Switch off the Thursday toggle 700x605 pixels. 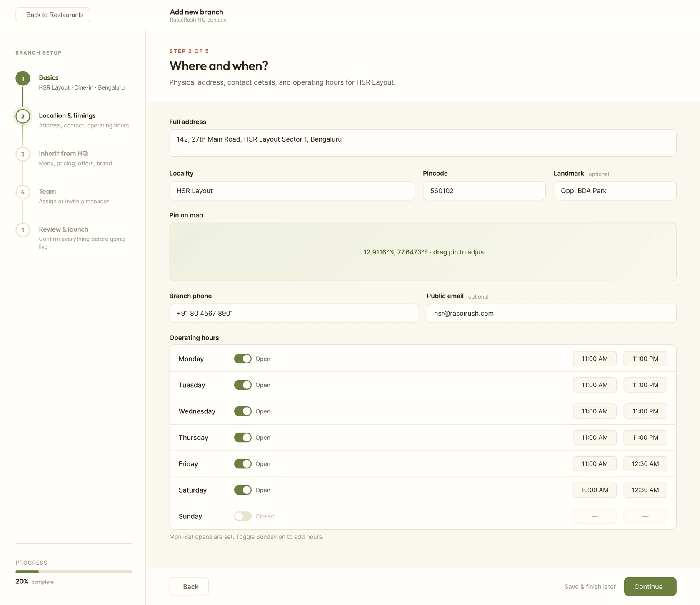click(242, 437)
